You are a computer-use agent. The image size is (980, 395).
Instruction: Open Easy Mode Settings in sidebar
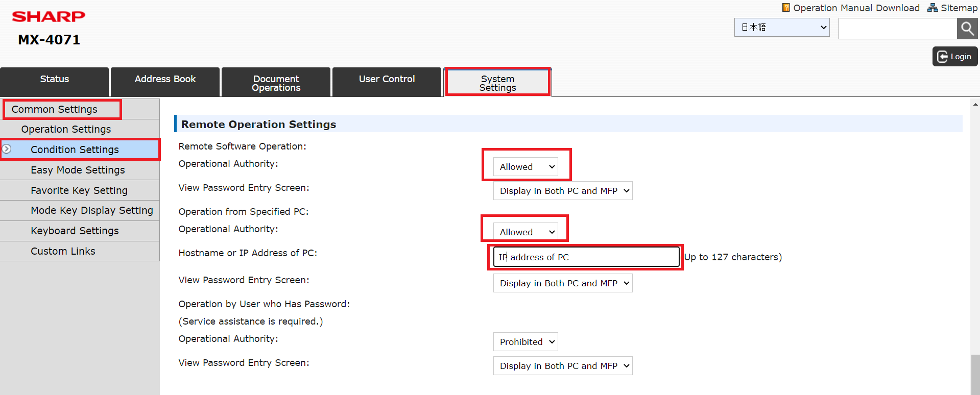pos(78,170)
